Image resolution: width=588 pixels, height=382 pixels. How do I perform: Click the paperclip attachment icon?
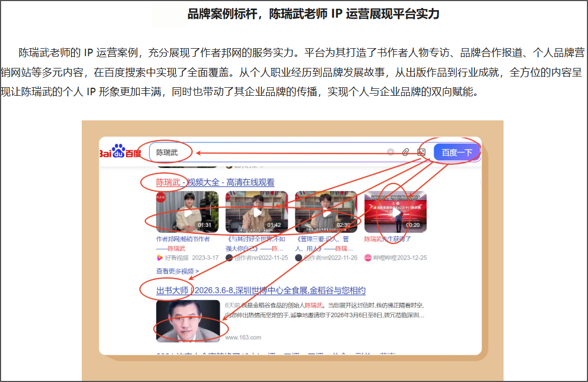tap(406, 152)
